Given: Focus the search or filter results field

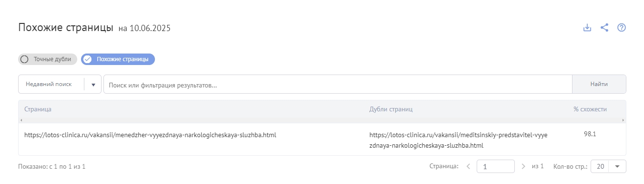Looking at the screenshot, I should (337, 85).
